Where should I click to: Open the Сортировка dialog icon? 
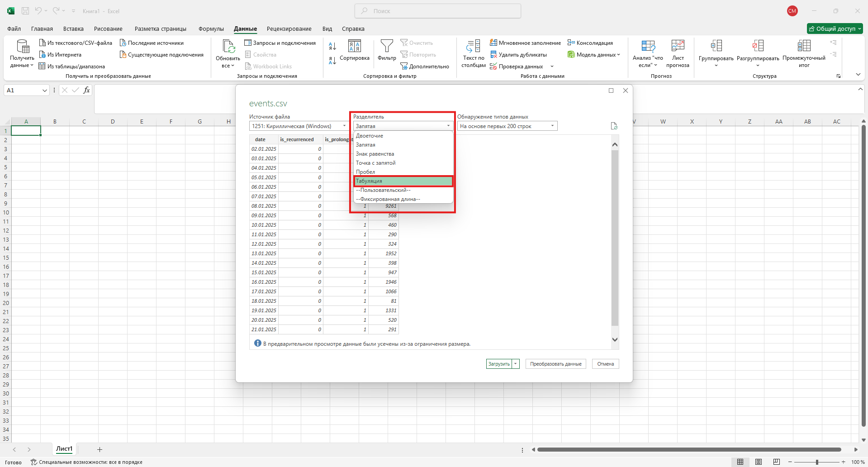point(354,47)
